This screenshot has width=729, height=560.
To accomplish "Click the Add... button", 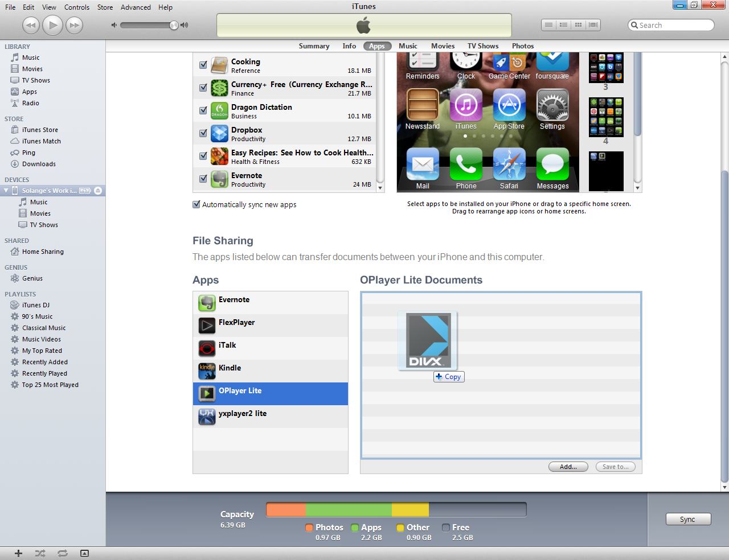I will tap(568, 467).
